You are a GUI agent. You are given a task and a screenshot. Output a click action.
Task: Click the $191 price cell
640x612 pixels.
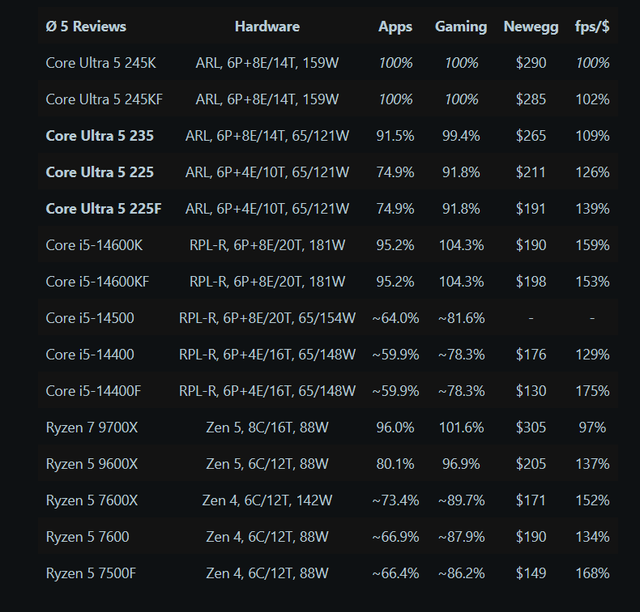point(531,209)
